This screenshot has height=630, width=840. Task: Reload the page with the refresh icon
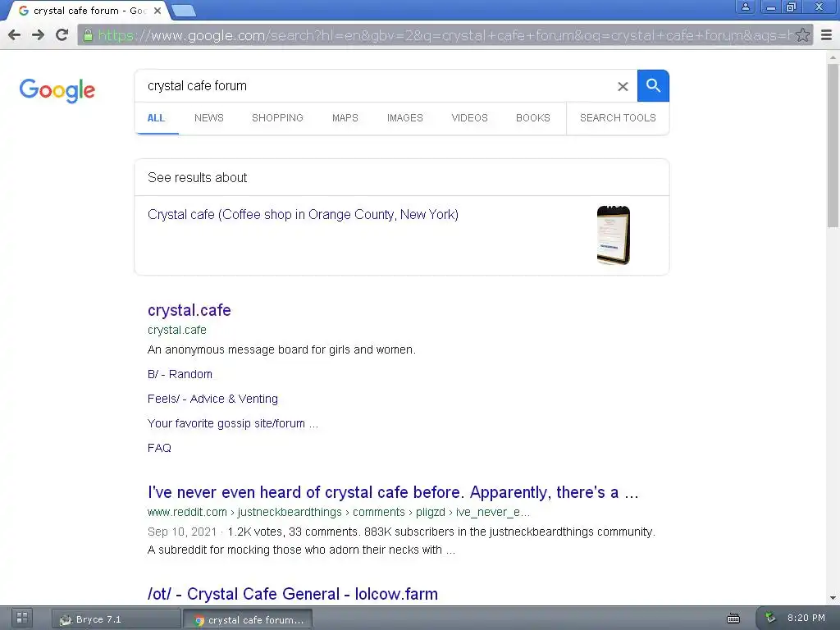click(62, 35)
